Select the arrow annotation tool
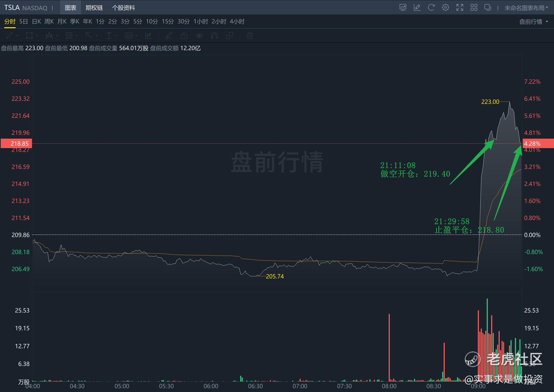Screen dimensions: 554x392 pos(89,36)
